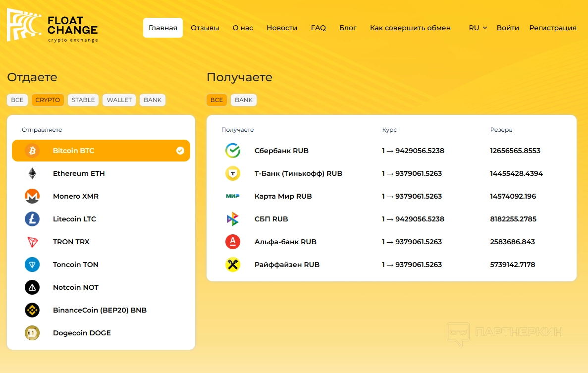The image size is (588, 373).
Task: Click Карта Мир reserve 14574092.196
Action: click(x=513, y=197)
